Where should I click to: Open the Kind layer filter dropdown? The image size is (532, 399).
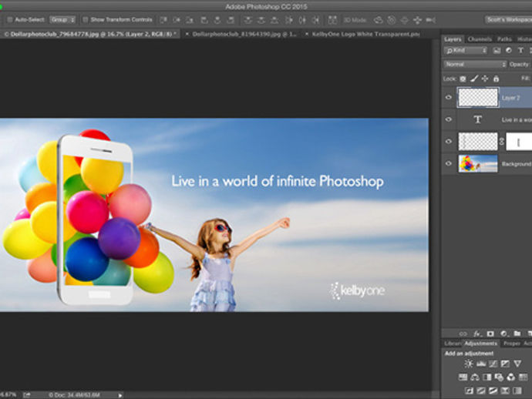click(x=466, y=51)
